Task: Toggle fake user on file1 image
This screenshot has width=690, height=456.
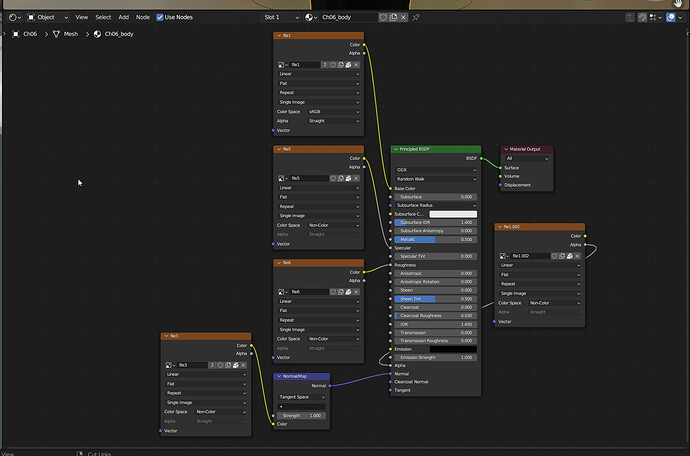Action: click(x=333, y=65)
